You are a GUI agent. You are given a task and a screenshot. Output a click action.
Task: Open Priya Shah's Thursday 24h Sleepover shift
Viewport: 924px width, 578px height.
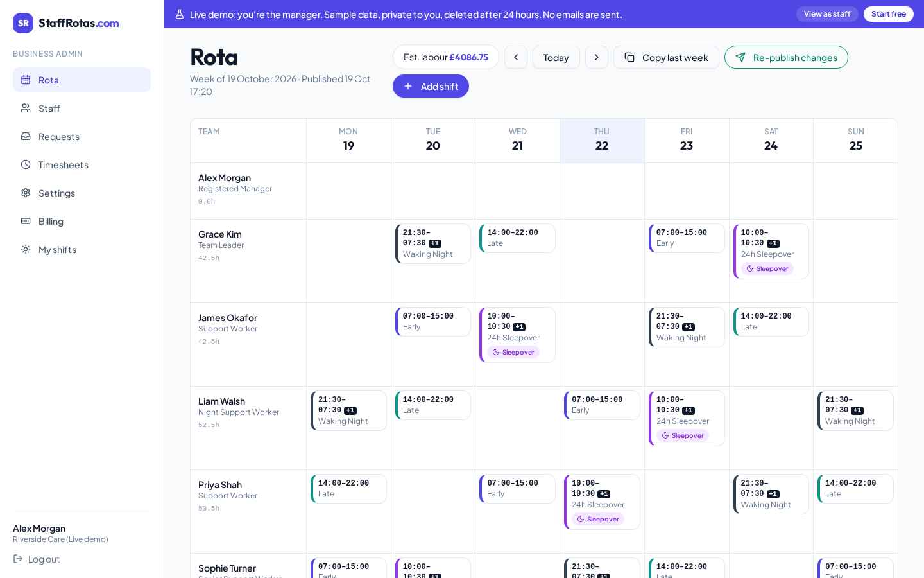point(602,502)
